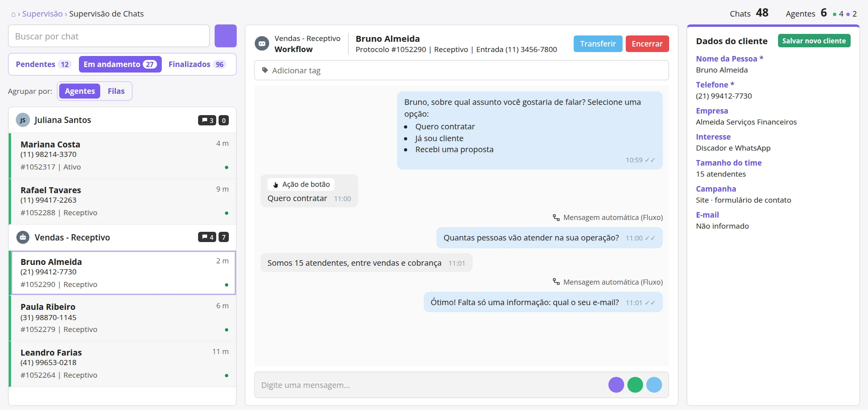Click the Telefone value (21) 99412-7730 in client data
Image resolution: width=868 pixels, height=410 pixels.
[724, 96]
